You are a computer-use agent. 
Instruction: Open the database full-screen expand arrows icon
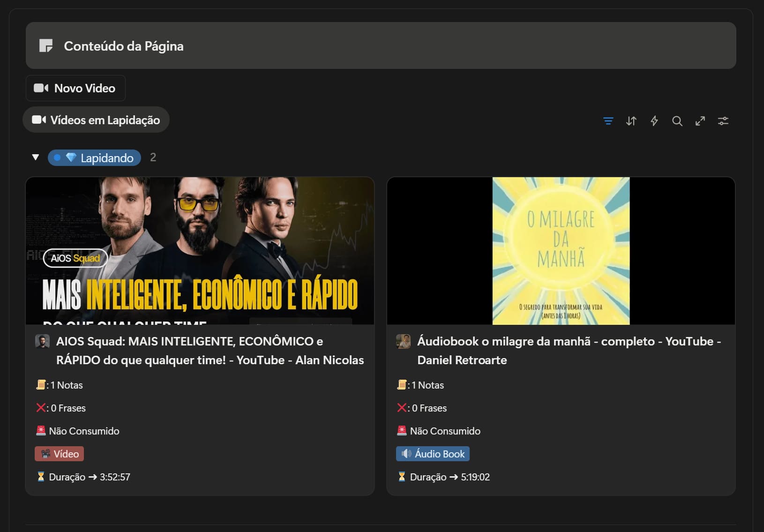[700, 121]
